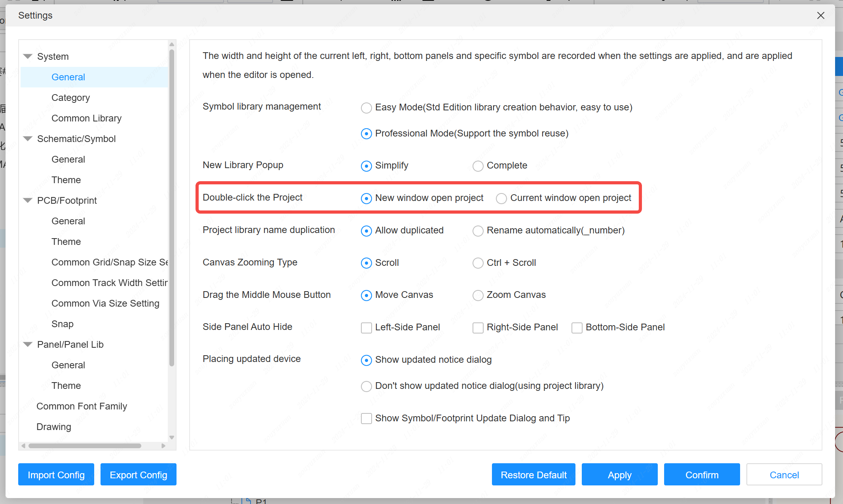This screenshot has height=504, width=843.
Task: Select Ctrl + Scroll zooming type
Action: pyautogui.click(x=478, y=263)
